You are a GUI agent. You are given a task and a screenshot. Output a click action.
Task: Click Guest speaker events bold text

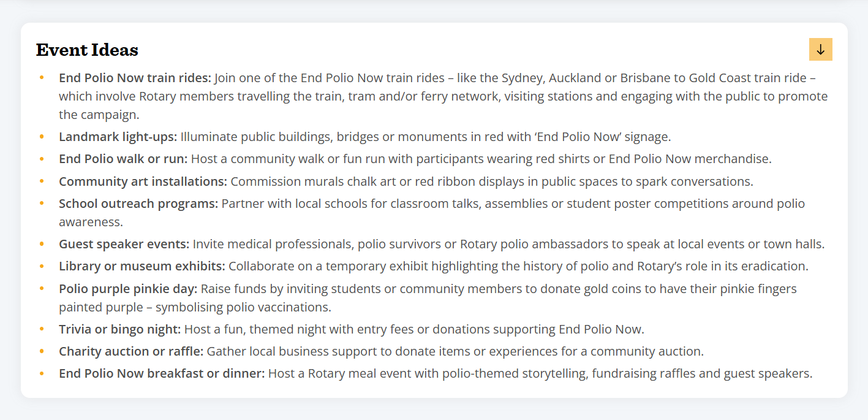point(124,244)
